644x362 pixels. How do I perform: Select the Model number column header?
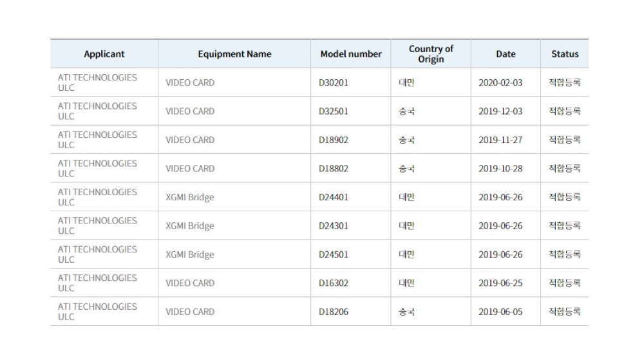pyautogui.click(x=351, y=54)
